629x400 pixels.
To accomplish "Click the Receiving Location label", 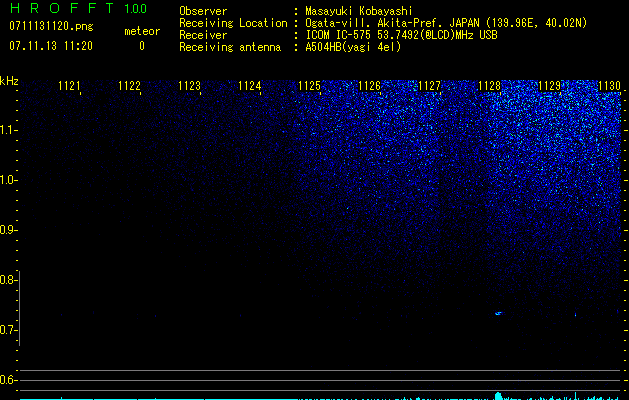I will (x=233, y=23).
